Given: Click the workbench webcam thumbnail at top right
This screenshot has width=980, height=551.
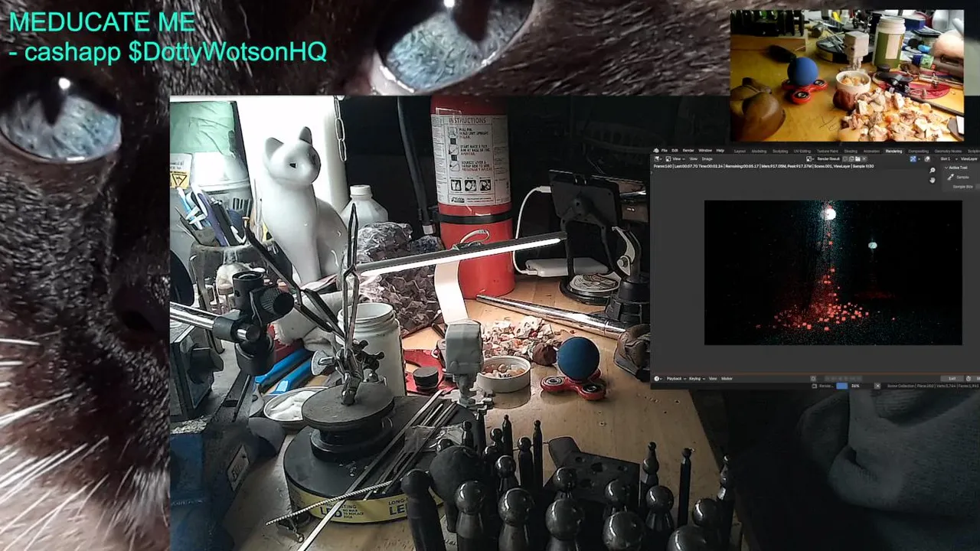Looking at the screenshot, I should click(847, 76).
